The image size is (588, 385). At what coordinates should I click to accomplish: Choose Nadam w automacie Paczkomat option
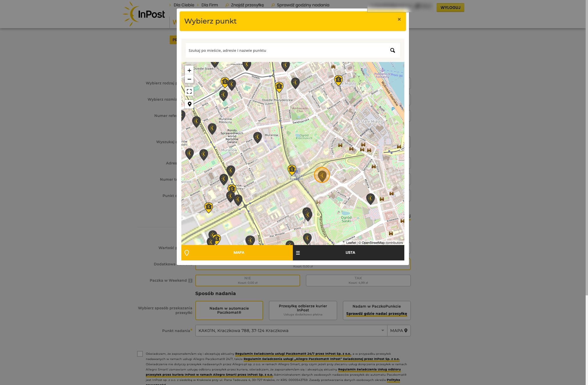(x=229, y=310)
